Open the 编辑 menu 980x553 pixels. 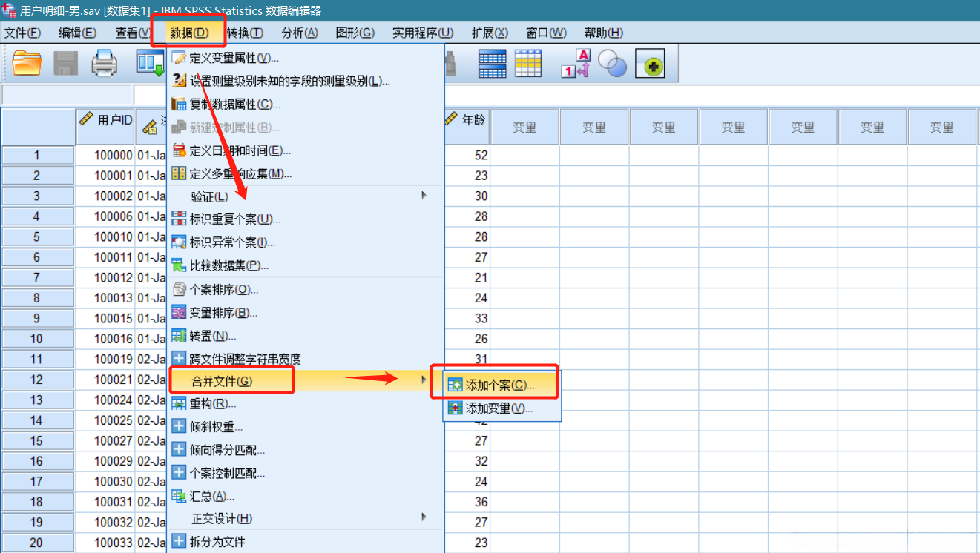click(78, 33)
